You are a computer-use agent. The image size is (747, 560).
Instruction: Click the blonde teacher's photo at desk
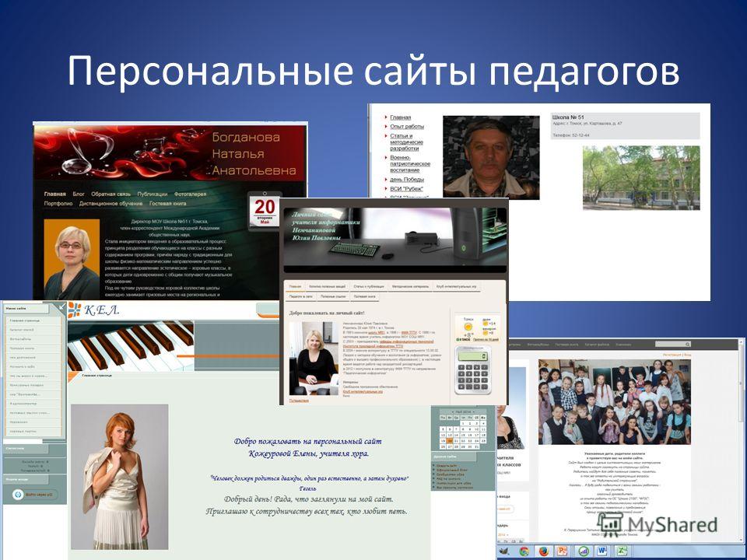click(x=314, y=358)
